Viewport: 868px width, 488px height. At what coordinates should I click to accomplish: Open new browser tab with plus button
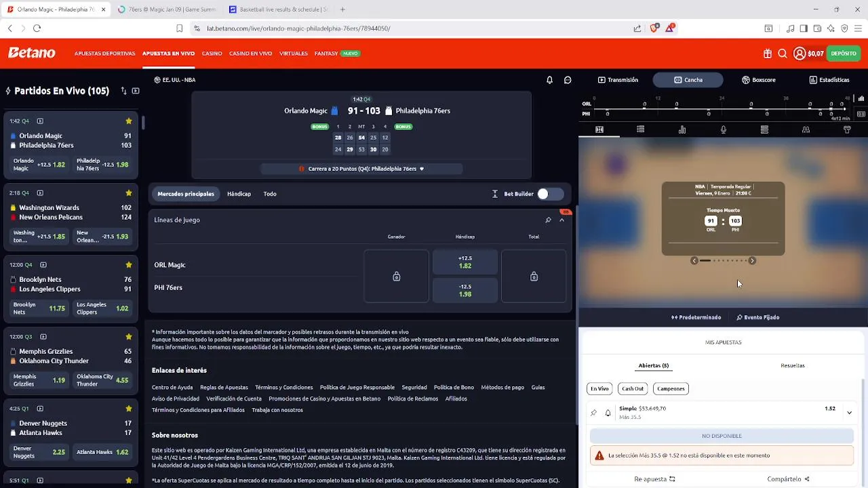tap(342, 9)
